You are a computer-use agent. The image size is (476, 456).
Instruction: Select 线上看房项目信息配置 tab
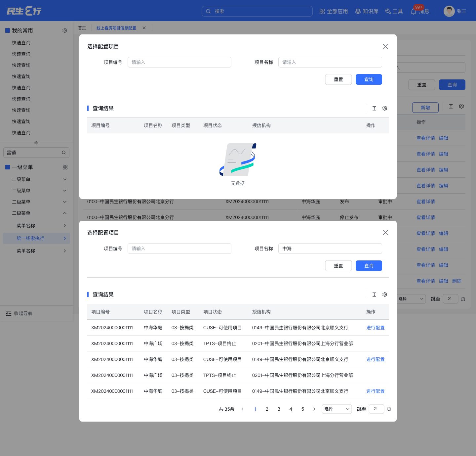tap(116, 28)
